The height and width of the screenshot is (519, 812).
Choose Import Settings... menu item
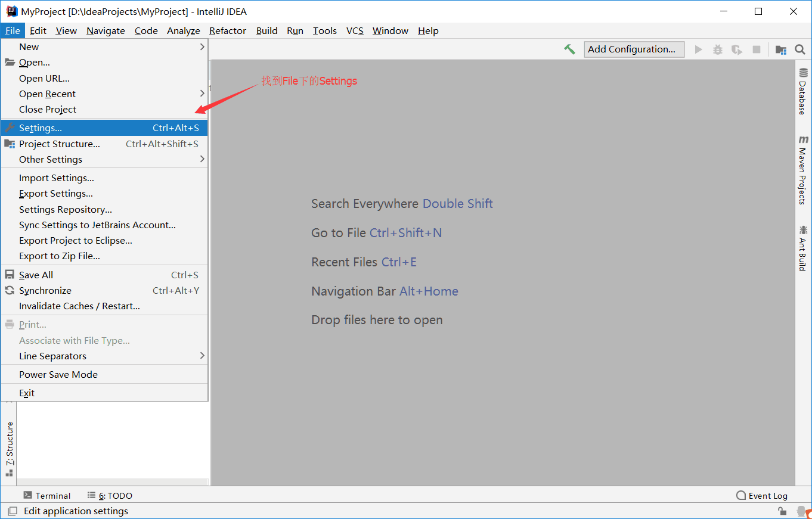pos(104,178)
